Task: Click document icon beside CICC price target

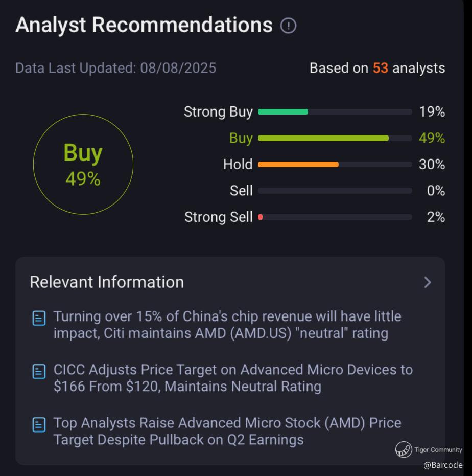Action: [39, 371]
